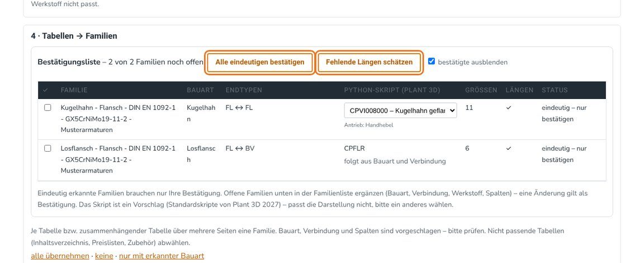Click the 'BAUART' column header
Image resolution: width=644 pixels, height=263 pixels.
click(x=200, y=90)
